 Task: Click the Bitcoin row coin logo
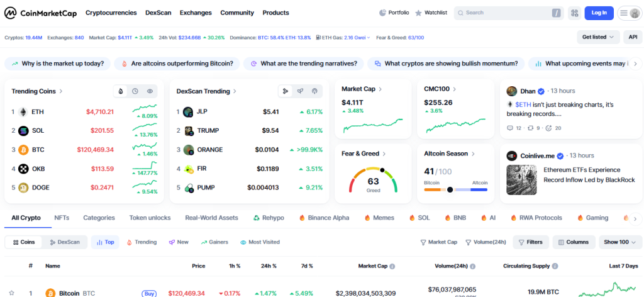point(50,293)
